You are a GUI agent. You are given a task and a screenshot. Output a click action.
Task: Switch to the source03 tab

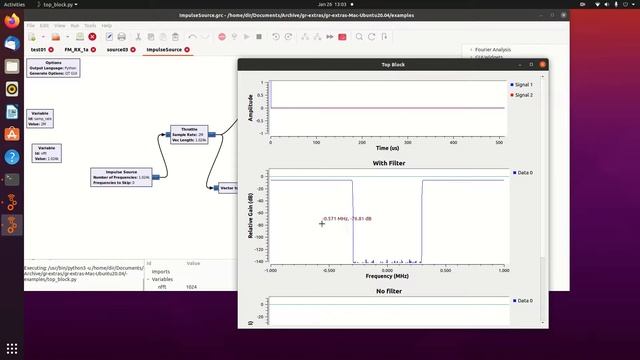[117, 49]
